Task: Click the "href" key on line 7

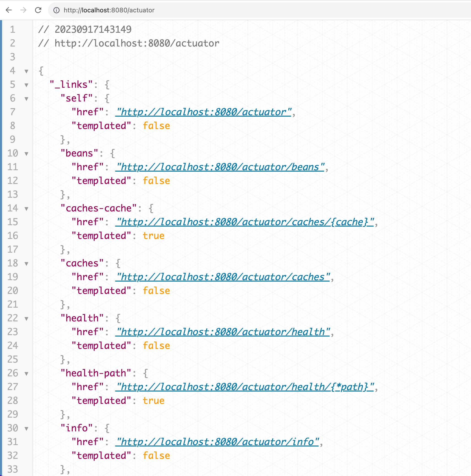Action: (x=88, y=112)
